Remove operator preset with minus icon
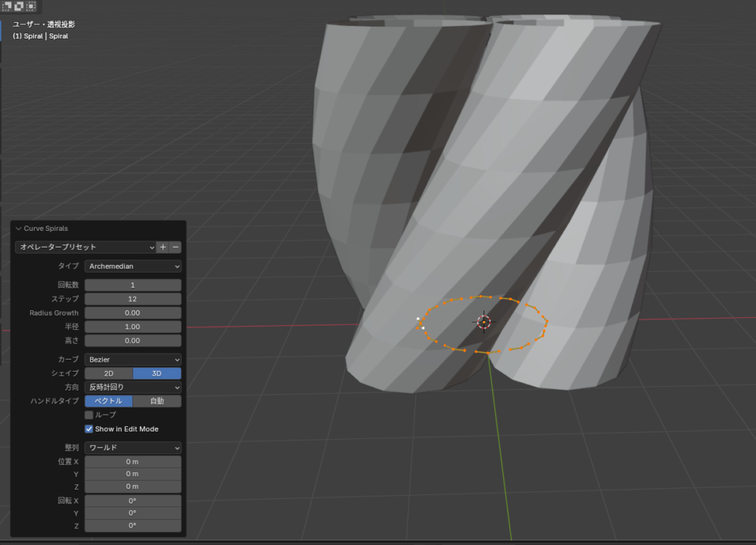The image size is (756, 545). point(176,247)
